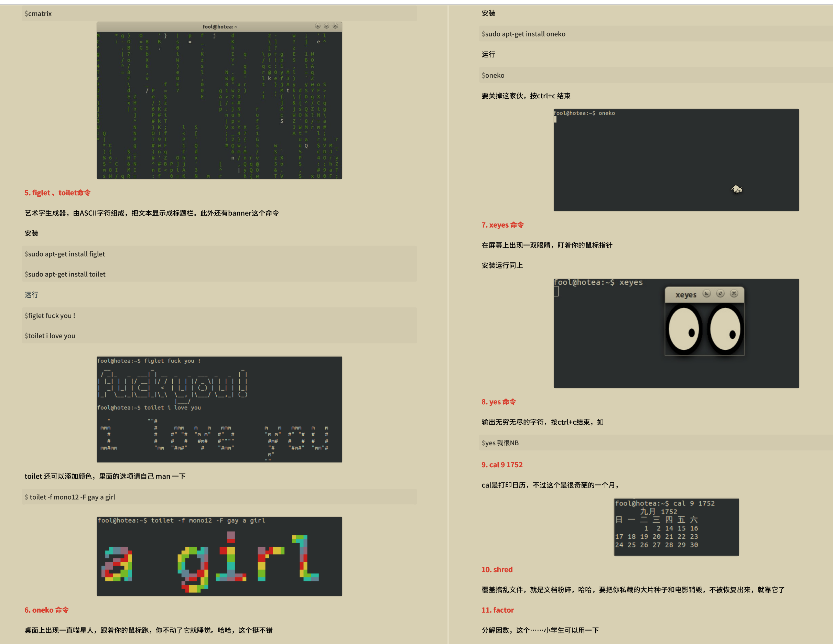Click the '桌面上出现一直喵星人' oneko description
This screenshot has width=833, height=644.
[x=149, y=630]
